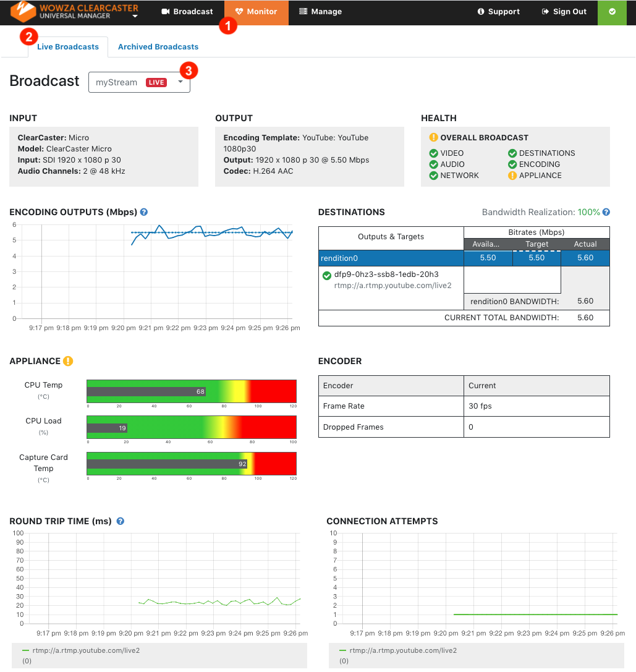Image resolution: width=636 pixels, height=672 pixels.
Task: Click the Encoding Outputs help icon
Action: [x=144, y=211]
